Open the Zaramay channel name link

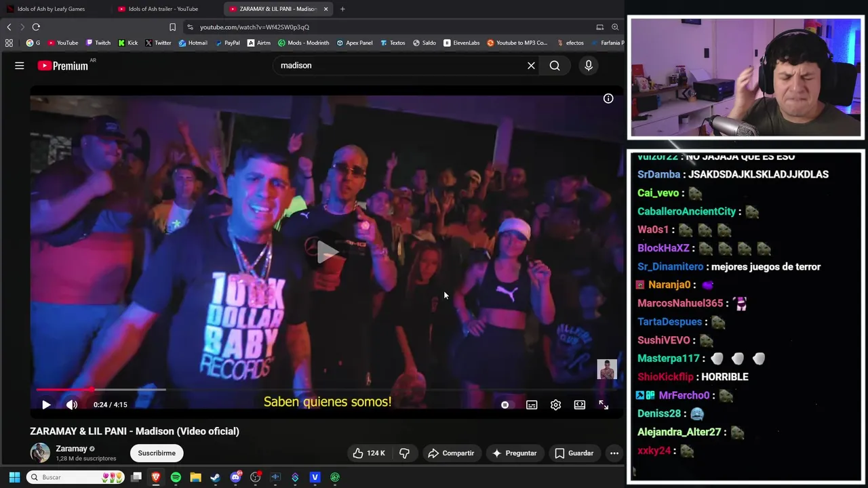pos(71,449)
